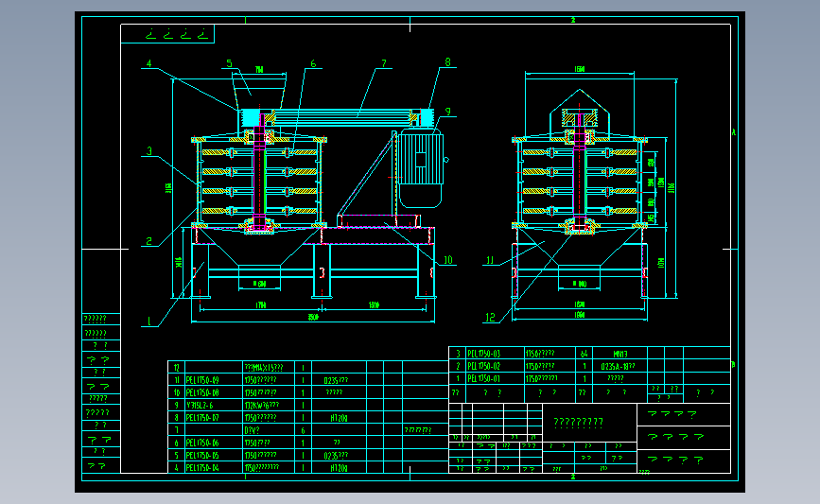Click callout number 11 in the side view
The image size is (820, 504).
(490, 260)
